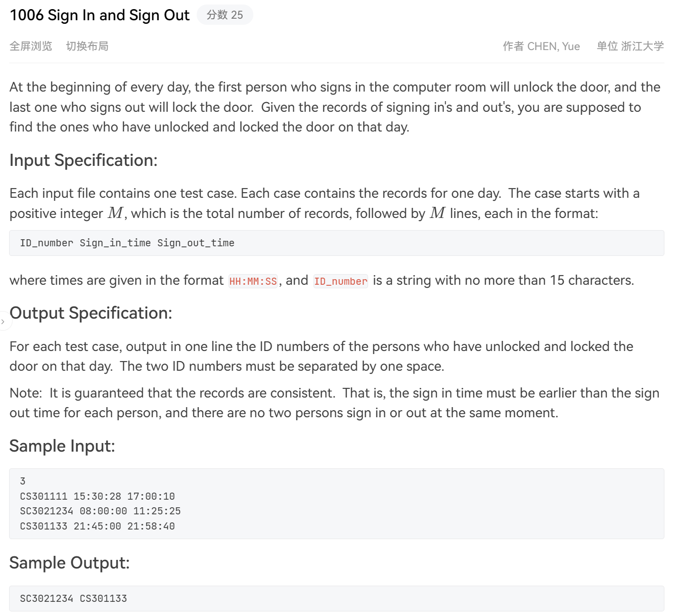675x616 pixels.
Task: Click the red inline ID_number code tag
Action: [340, 281]
